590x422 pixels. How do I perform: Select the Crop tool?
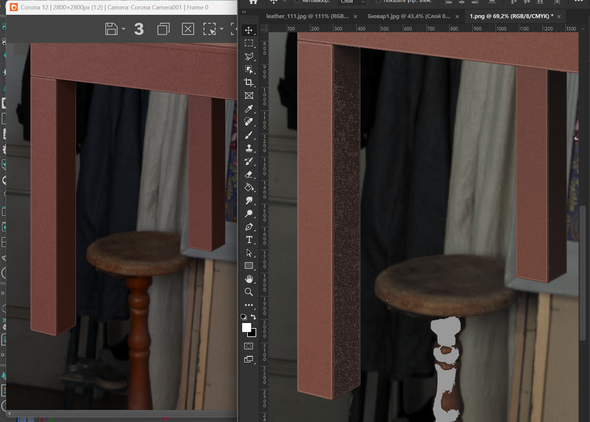point(249,82)
